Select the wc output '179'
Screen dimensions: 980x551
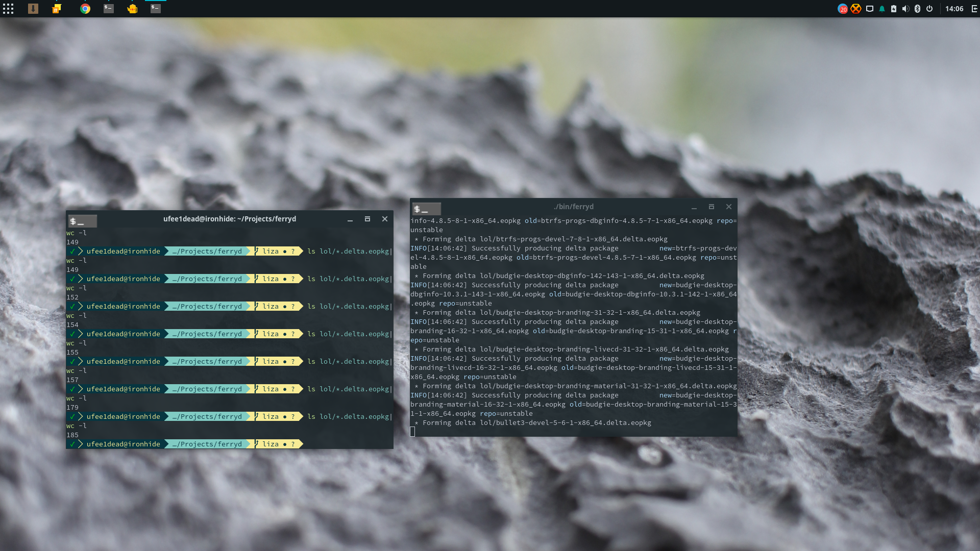72,408
